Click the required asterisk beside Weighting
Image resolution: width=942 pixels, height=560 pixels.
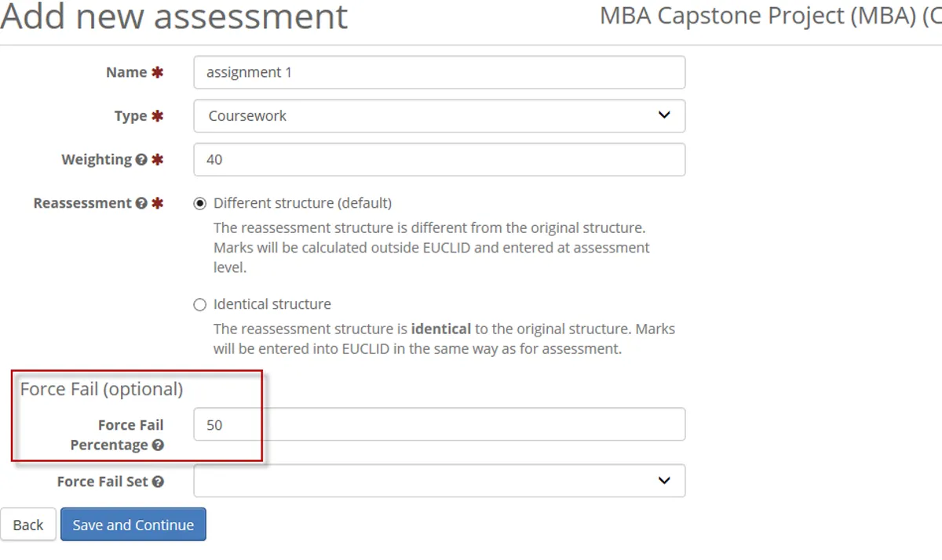coord(157,160)
